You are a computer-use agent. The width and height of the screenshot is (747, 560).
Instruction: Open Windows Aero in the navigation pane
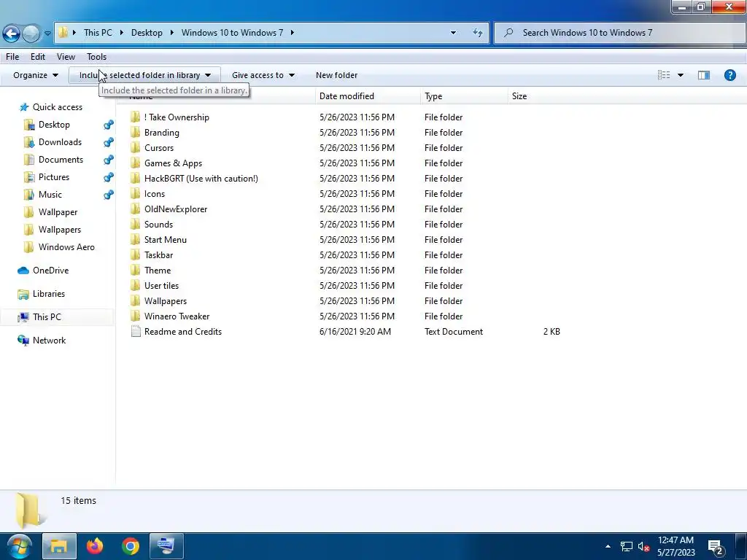66,247
